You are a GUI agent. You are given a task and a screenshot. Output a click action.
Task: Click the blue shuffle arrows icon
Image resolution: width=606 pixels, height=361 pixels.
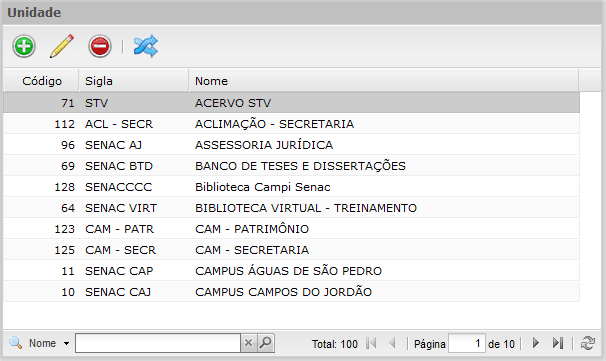click(146, 46)
